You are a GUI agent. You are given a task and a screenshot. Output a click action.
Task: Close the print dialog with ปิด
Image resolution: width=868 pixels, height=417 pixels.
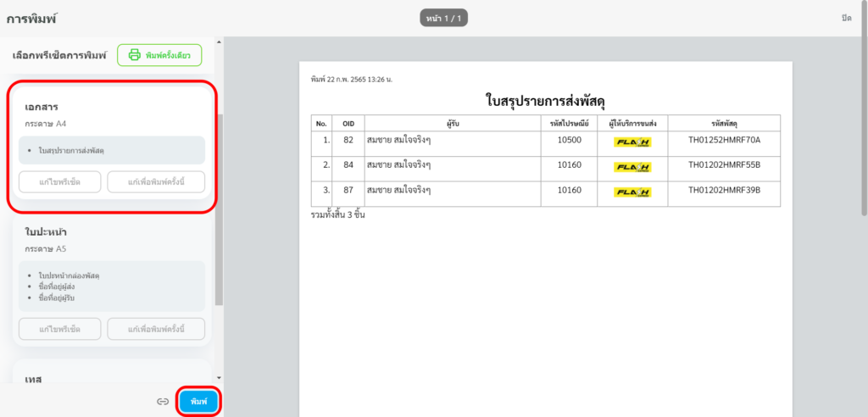(846, 18)
